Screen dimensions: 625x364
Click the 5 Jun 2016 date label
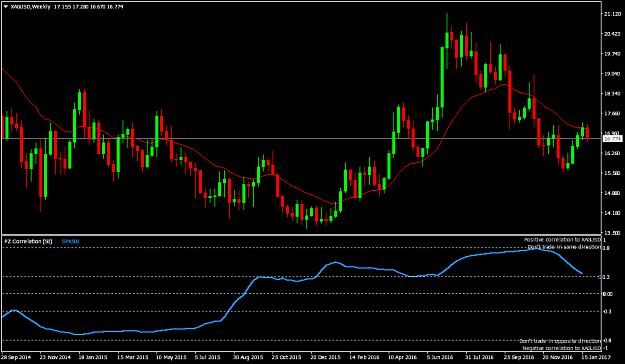440,356
